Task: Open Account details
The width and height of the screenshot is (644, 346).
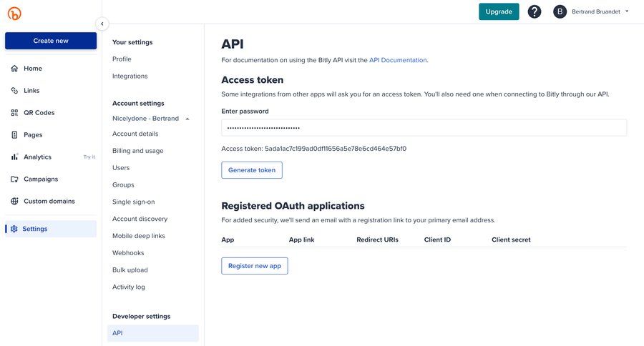Action: click(x=135, y=134)
